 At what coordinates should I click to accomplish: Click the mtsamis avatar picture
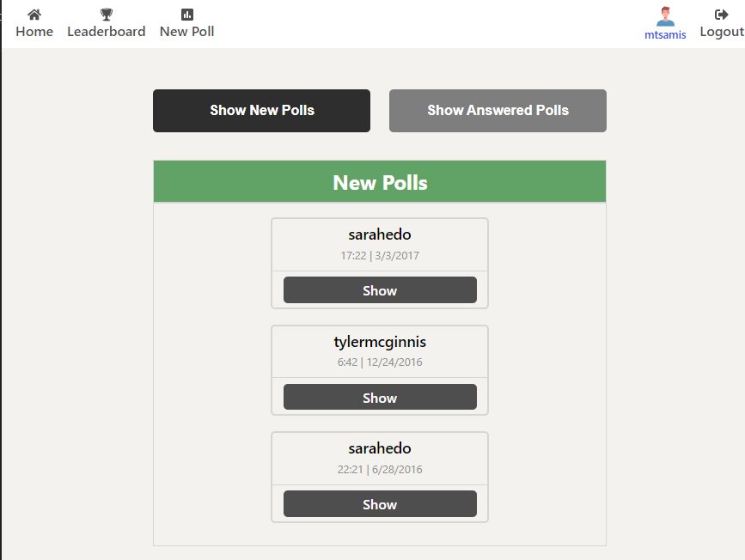point(665,15)
